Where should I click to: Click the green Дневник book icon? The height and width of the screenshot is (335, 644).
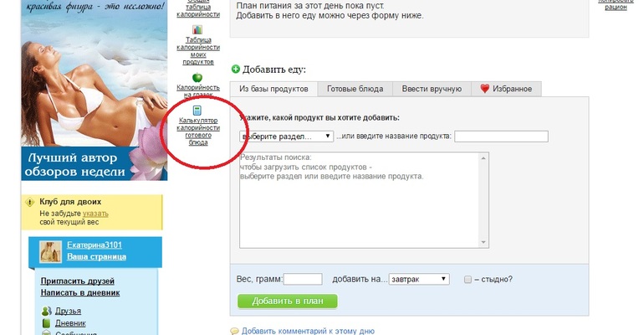point(47,323)
